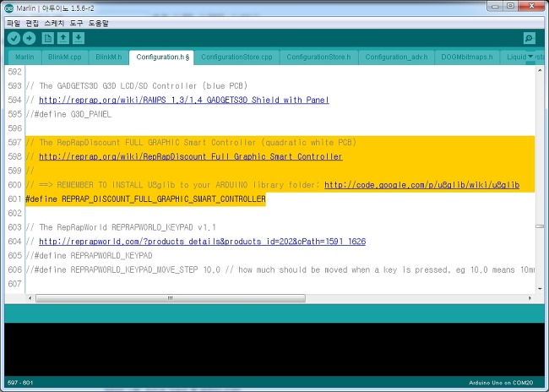Open a sketch with the up-arrow icon
The height and width of the screenshot is (392, 549).
point(63,38)
